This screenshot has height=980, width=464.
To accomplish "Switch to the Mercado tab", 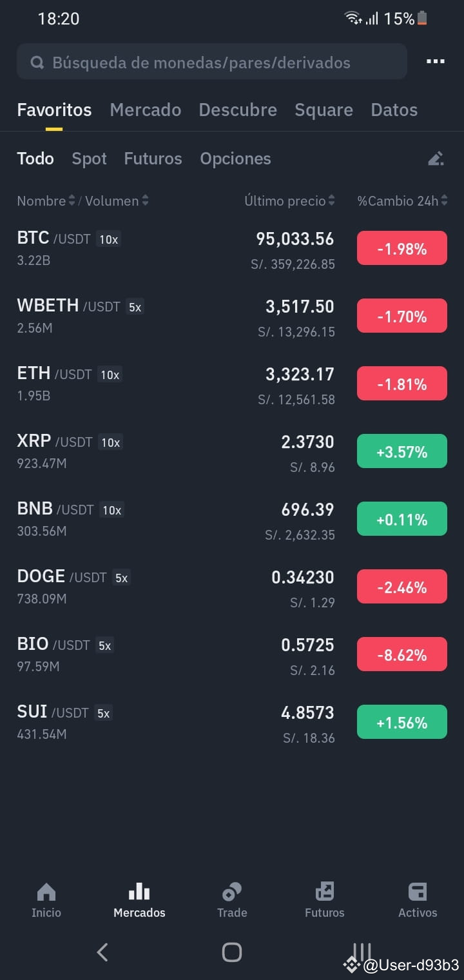I will (x=145, y=110).
